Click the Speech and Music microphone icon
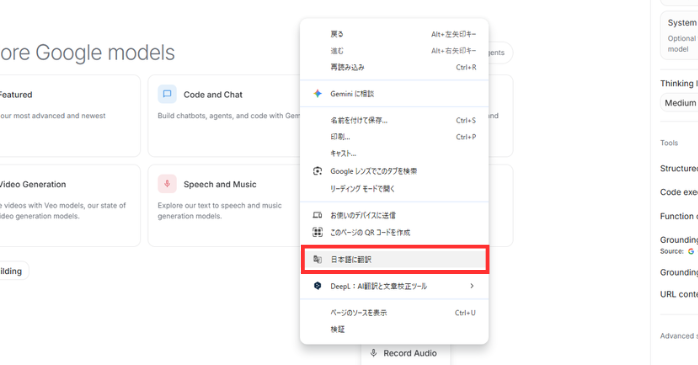 167,183
